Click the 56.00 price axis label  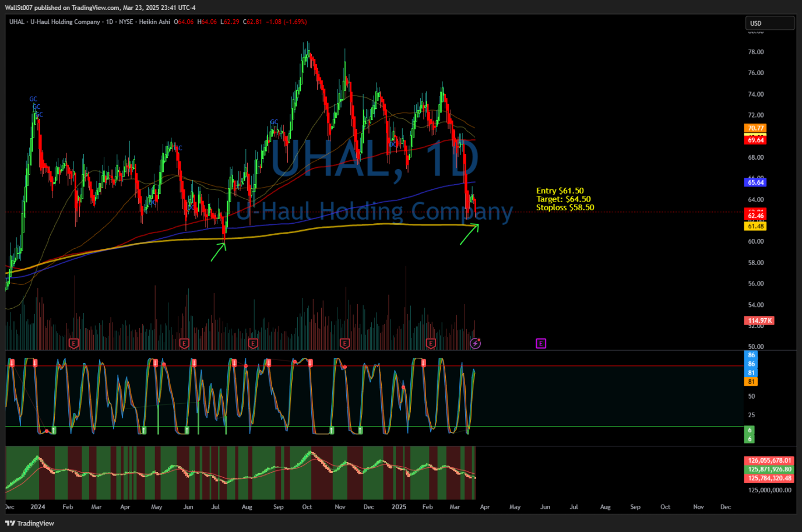756,284
